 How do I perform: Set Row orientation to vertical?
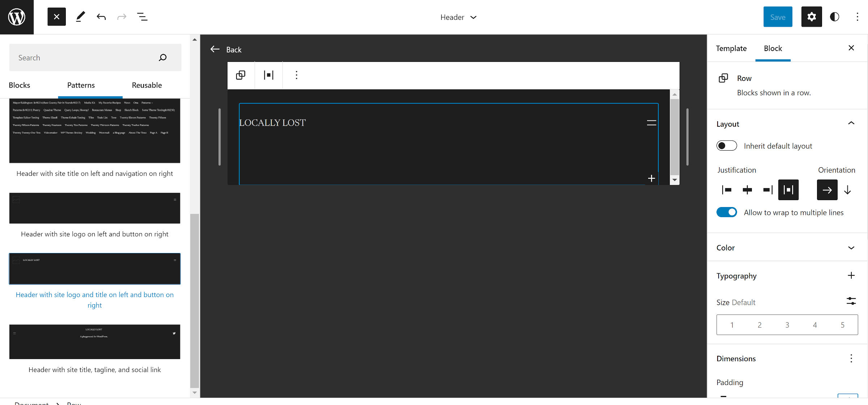pos(847,190)
